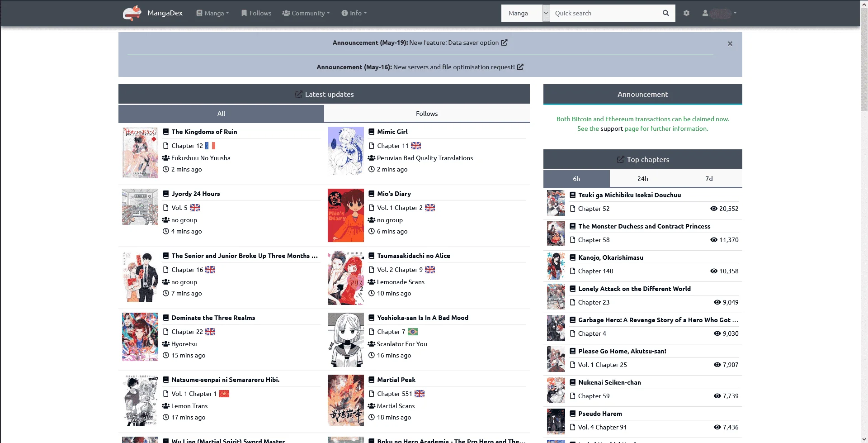Image resolution: width=868 pixels, height=443 pixels.
Task: Open the new servers announcement external link icon
Action: tap(520, 67)
